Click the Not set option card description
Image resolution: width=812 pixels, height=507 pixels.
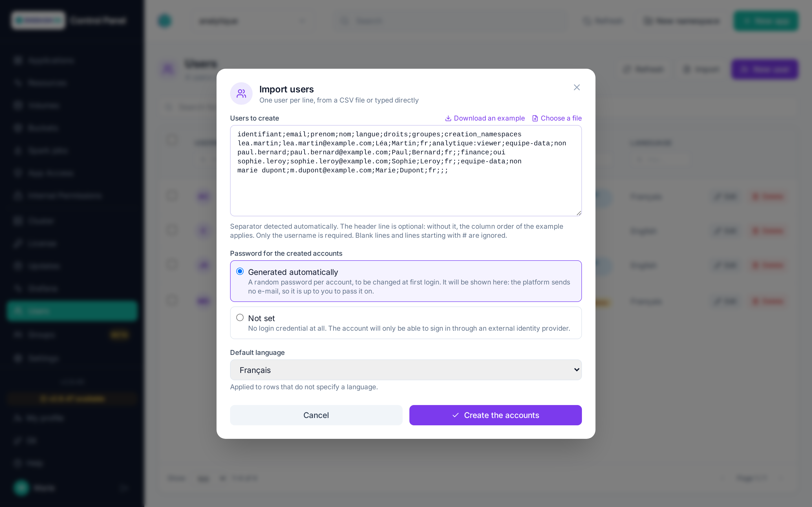(x=409, y=328)
